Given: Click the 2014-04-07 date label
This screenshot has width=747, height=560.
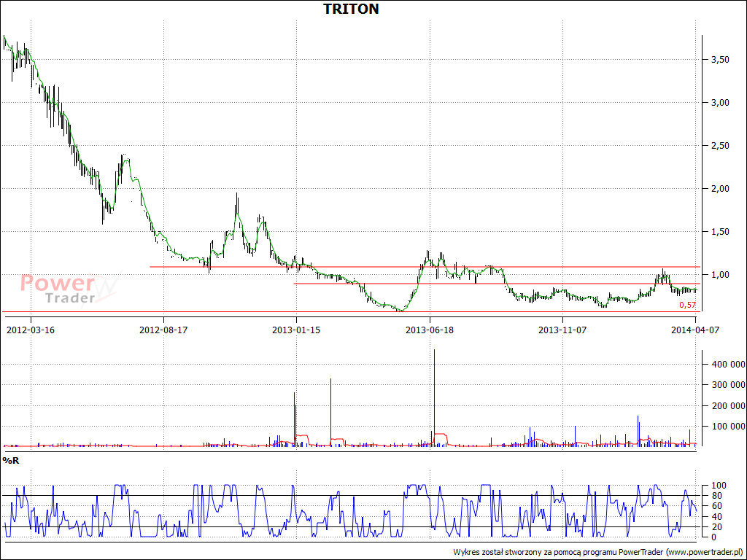Looking at the screenshot, I should (x=695, y=330).
